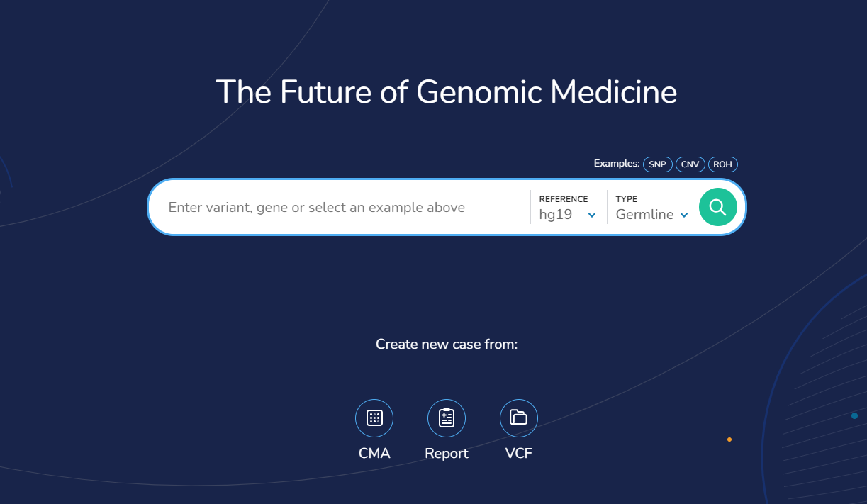Click the green magnifier search button
The width and height of the screenshot is (867, 504).
click(x=717, y=207)
